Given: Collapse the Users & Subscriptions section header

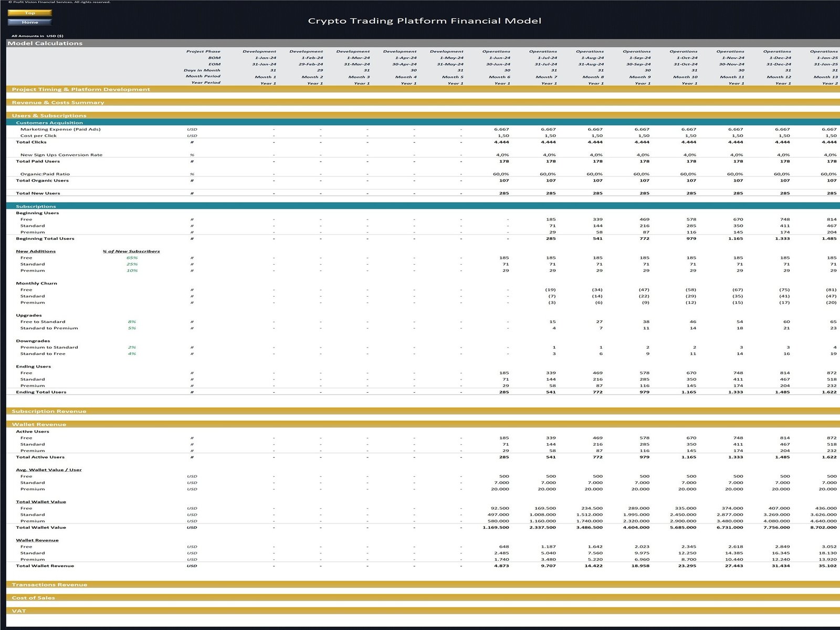Looking at the screenshot, I should click(49, 115).
